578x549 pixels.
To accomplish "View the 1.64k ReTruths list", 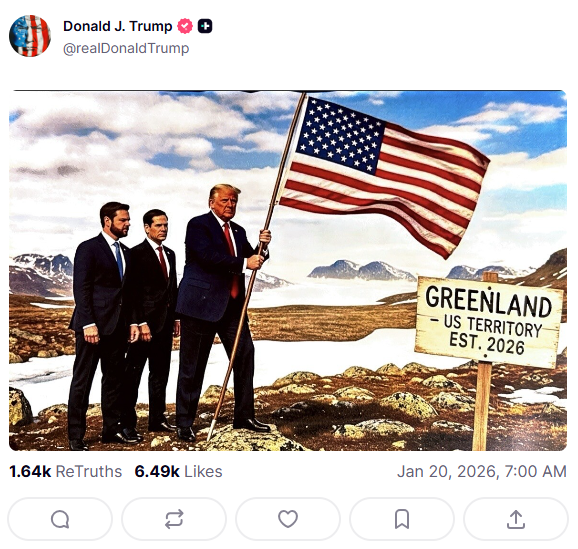I will (65, 471).
